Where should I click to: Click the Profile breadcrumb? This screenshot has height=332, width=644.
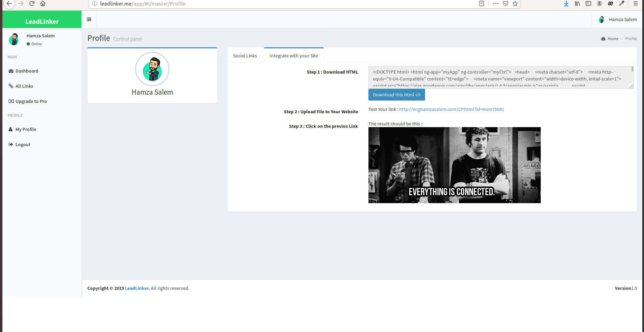631,39
